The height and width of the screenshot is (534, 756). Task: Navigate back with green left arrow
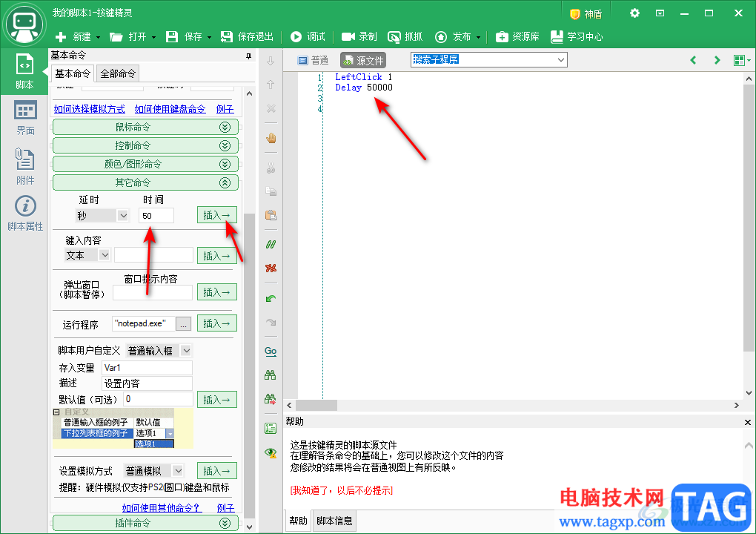pyautogui.click(x=693, y=60)
